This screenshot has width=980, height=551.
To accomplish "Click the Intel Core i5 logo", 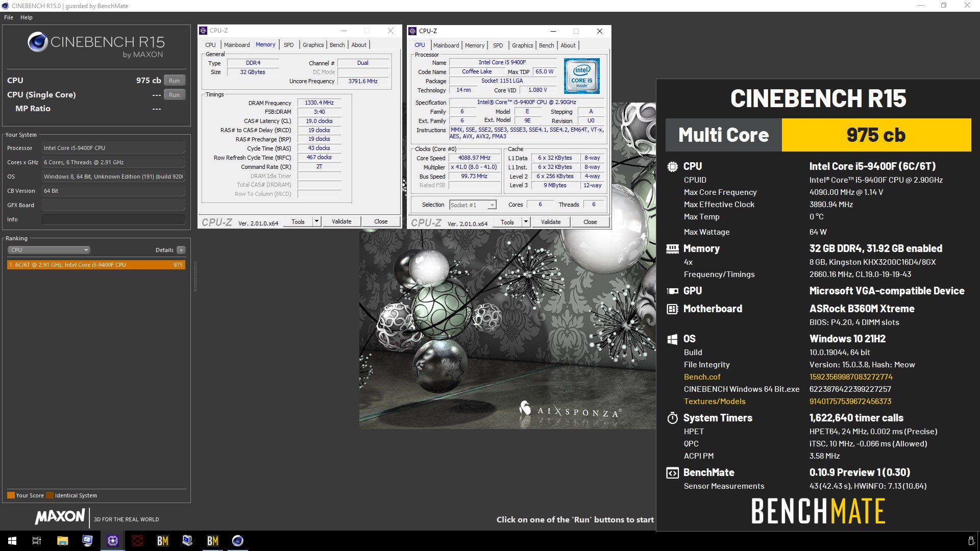I will [x=582, y=76].
